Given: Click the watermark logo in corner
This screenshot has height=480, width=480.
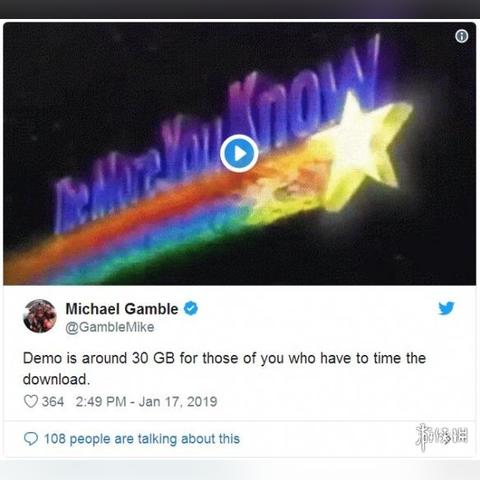Looking at the screenshot, I should pos(442,437).
